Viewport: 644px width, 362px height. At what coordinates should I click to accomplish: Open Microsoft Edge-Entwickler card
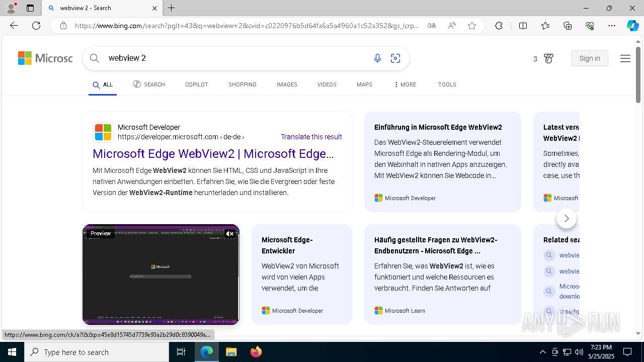coord(302,275)
